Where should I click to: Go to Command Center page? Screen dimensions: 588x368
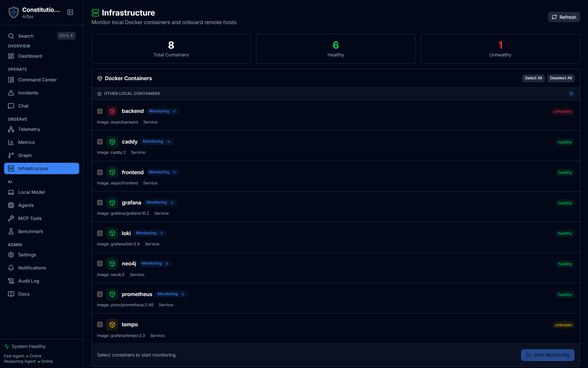(x=42, y=80)
